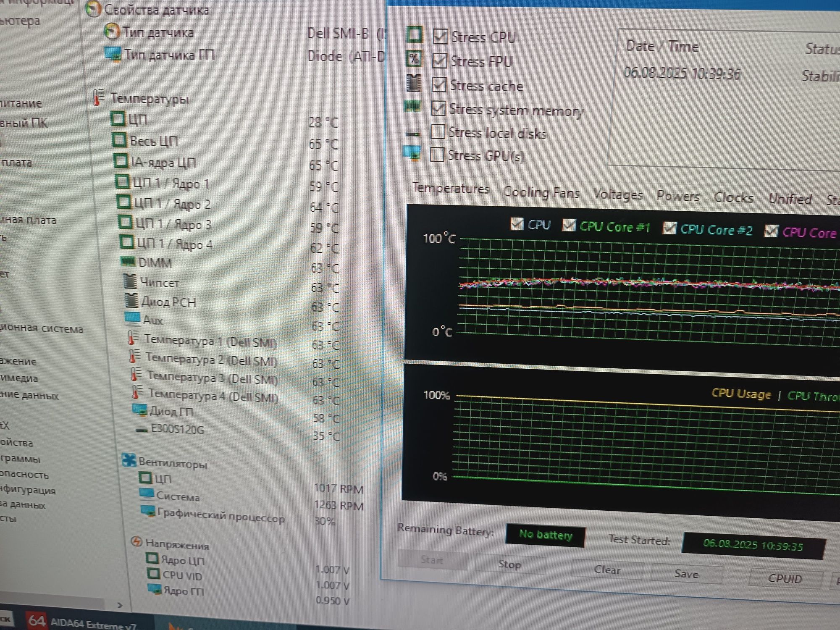Enable the Stress GPU(s) checkbox
The image size is (840, 630).
coord(437,155)
